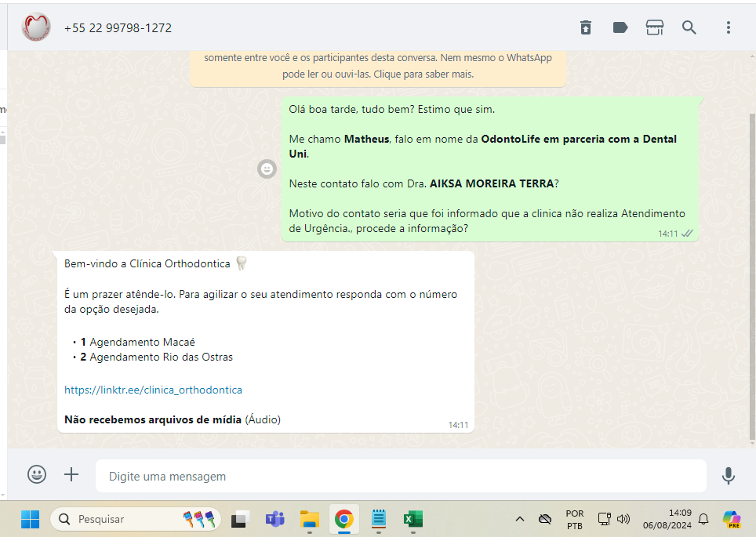Screen dimensions: 756x537
Task: Open File Explorer from taskbar
Action: tap(310, 519)
